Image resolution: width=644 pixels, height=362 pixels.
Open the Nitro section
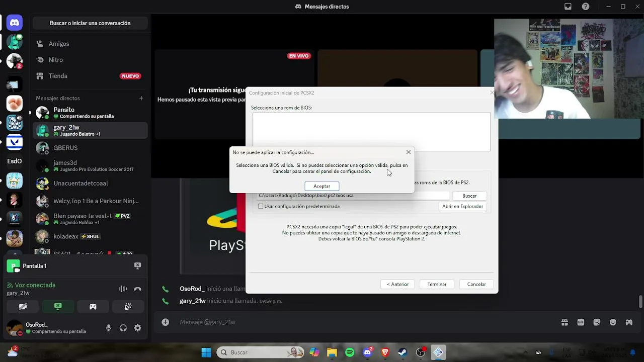tap(90, 60)
